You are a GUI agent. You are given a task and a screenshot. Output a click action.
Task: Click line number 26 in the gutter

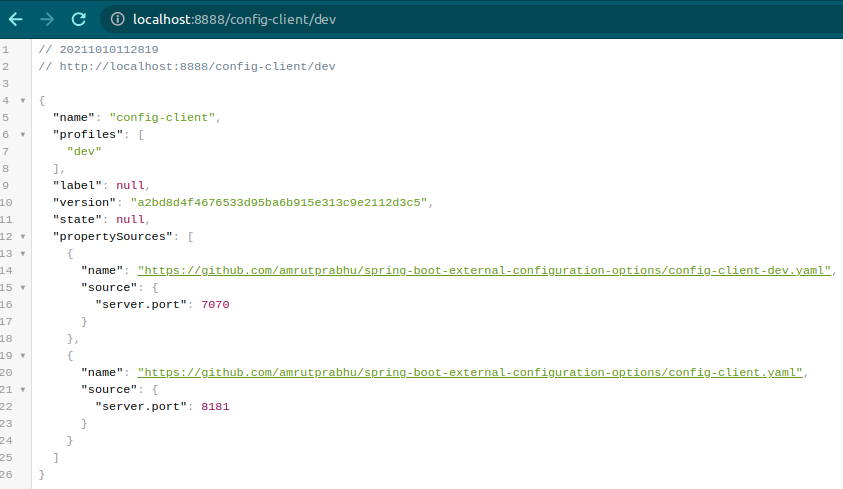tap(6, 474)
